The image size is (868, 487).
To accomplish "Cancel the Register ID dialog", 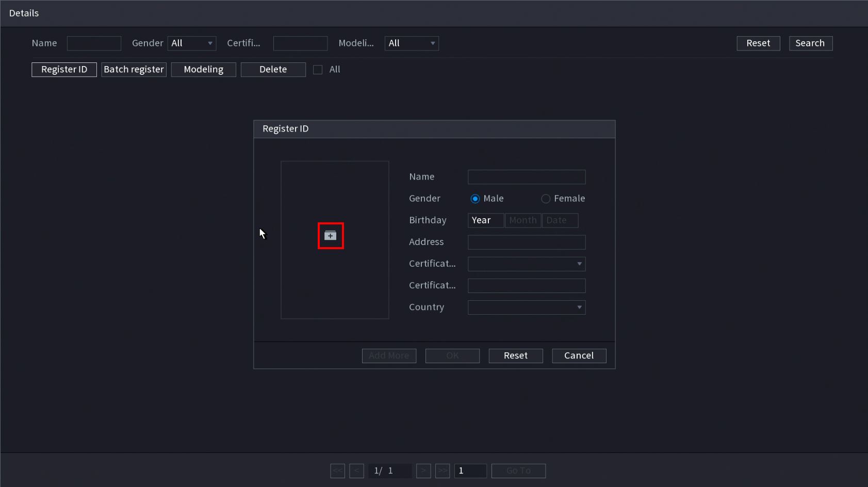I will tap(579, 355).
